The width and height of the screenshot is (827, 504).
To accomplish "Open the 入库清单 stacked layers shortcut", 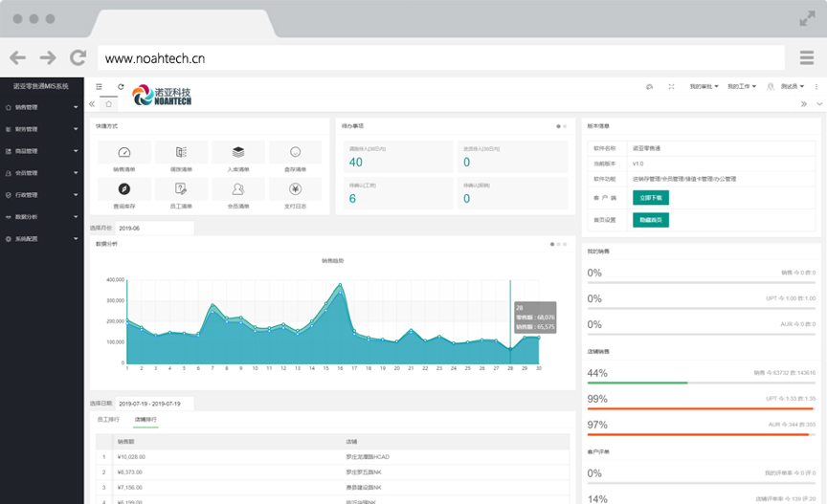I will pyautogui.click(x=237, y=152).
